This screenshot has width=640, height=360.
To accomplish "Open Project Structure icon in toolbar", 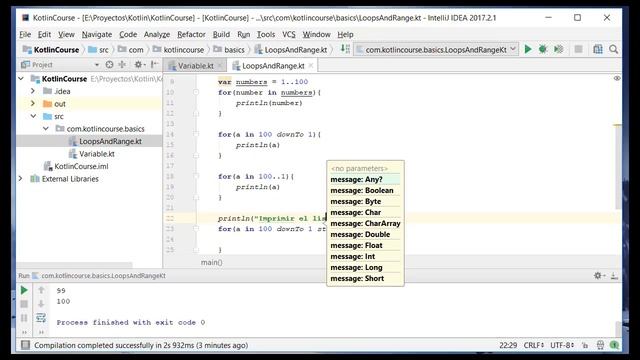I will (598, 49).
